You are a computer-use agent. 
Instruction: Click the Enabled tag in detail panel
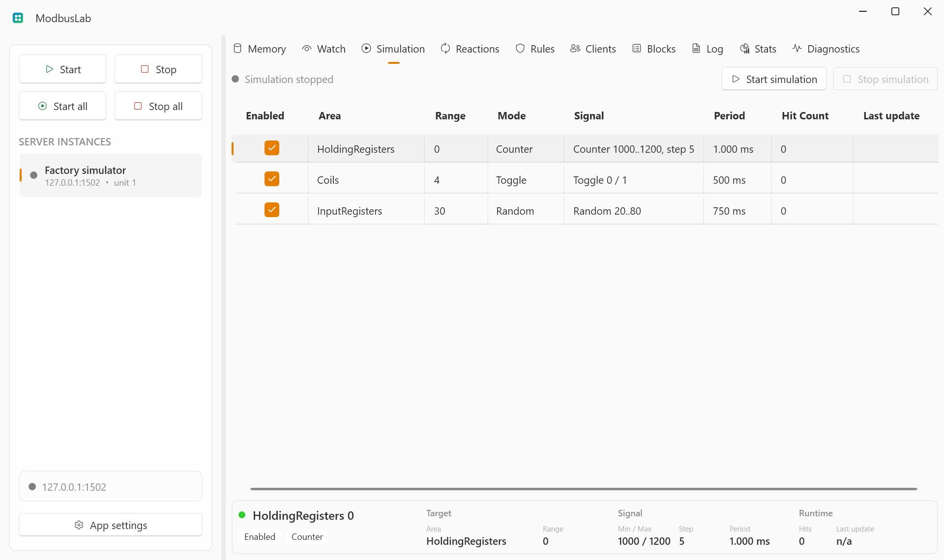260,537
